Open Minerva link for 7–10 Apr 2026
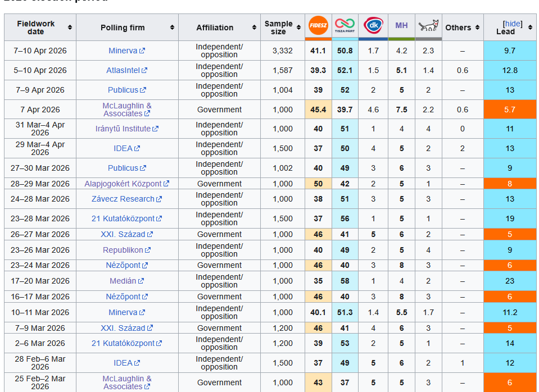539x392 pixels. point(126,51)
